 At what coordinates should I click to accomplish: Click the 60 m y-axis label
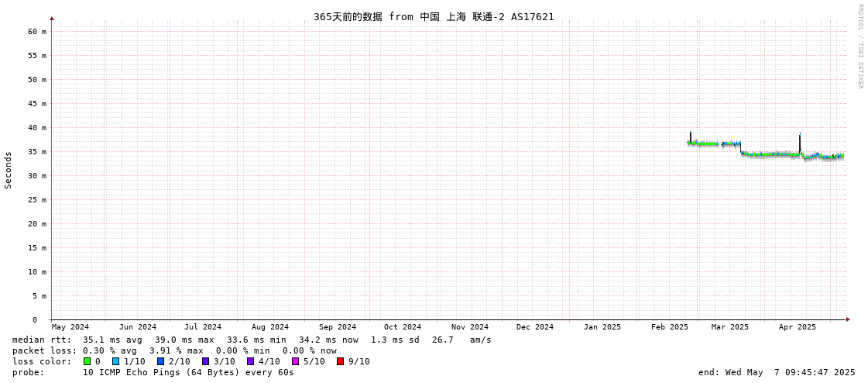(x=37, y=32)
